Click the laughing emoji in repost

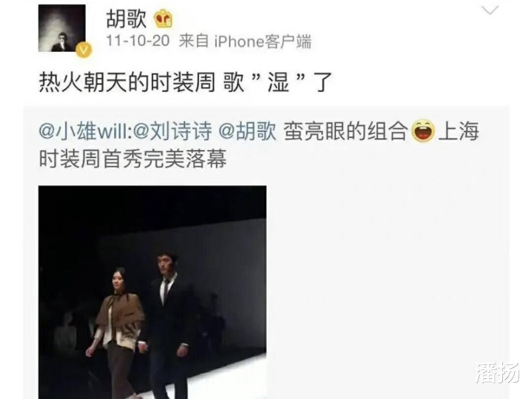click(x=423, y=131)
